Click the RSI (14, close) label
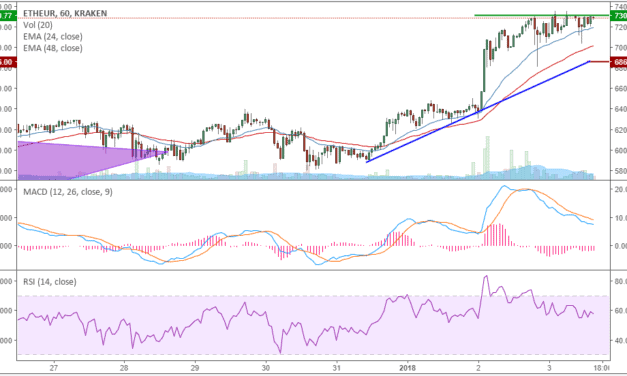Image resolution: width=627 pixels, height=376 pixels. click(x=50, y=282)
